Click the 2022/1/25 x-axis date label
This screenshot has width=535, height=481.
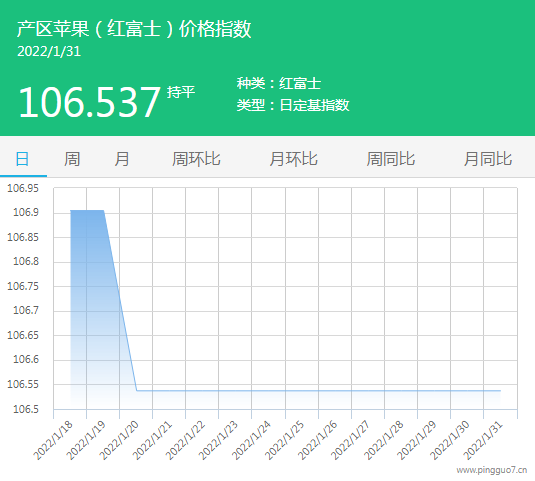pos(285,440)
